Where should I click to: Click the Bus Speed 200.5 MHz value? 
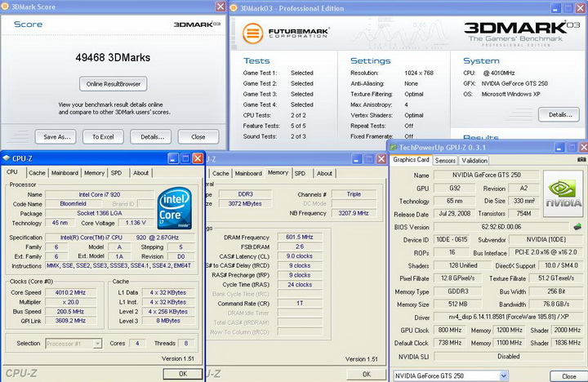pyautogui.click(x=70, y=312)
